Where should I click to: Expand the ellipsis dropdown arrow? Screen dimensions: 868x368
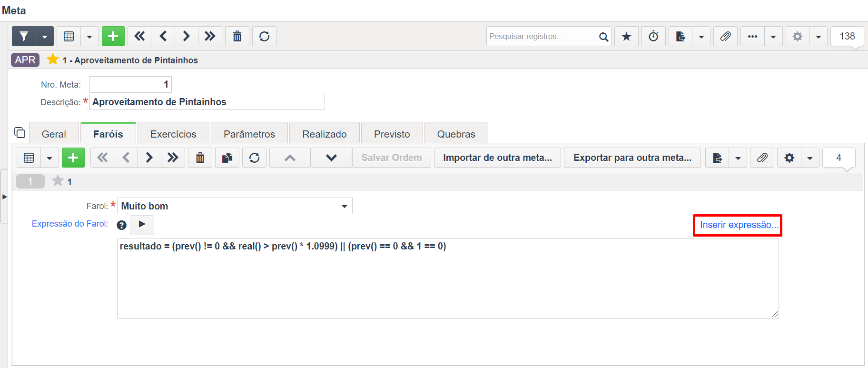[x=773, y=36]
